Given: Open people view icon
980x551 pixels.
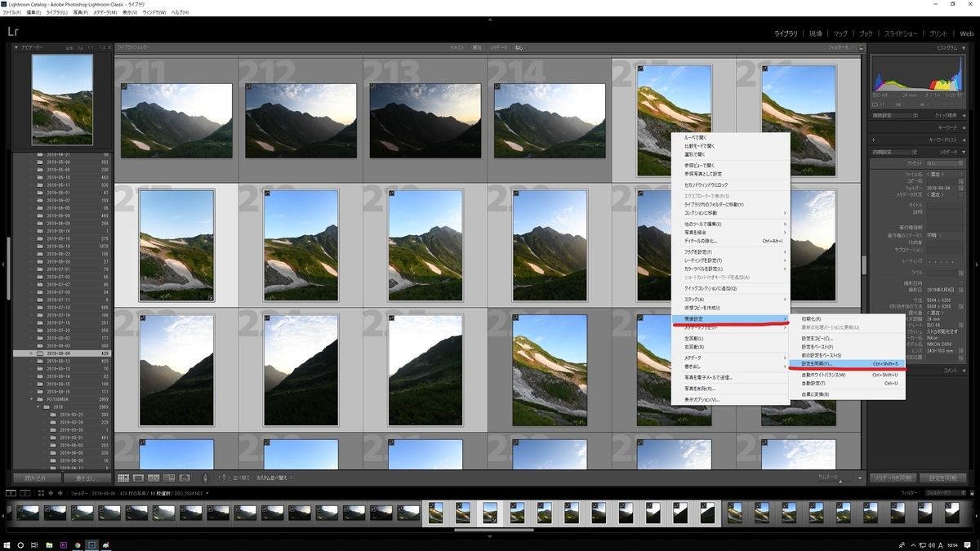Looking at the screenshot, I should pos(185,478).
